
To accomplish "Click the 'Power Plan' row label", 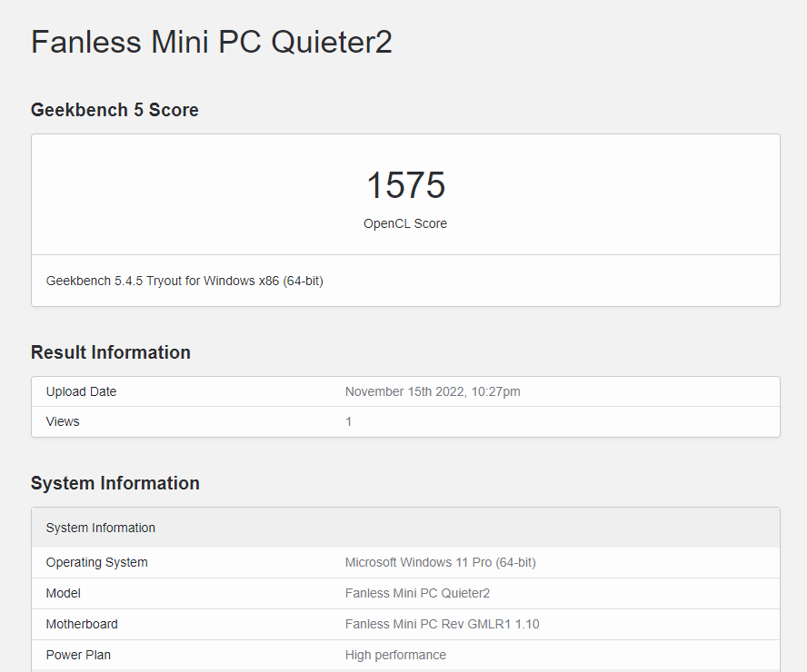I will [78, 655].
